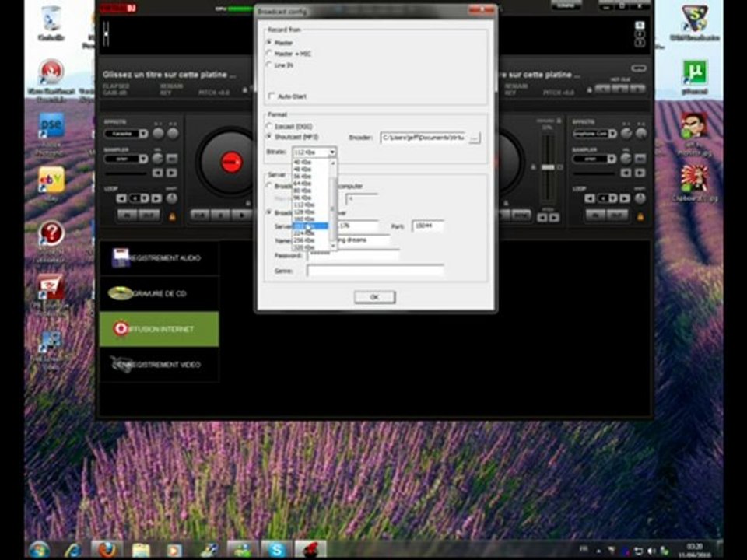Select the Icecast (OGG) format
747x560 pixels.
click(270, 126)
